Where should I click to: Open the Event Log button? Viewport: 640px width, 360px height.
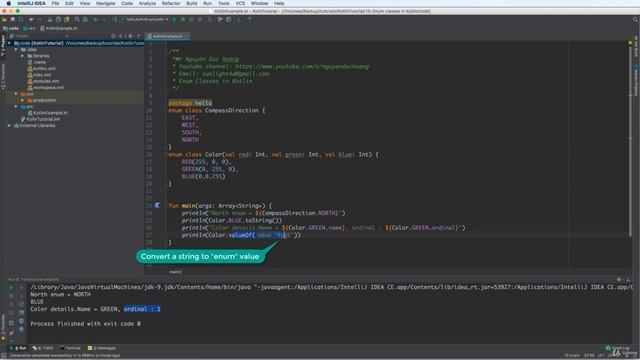coord(618,348)
